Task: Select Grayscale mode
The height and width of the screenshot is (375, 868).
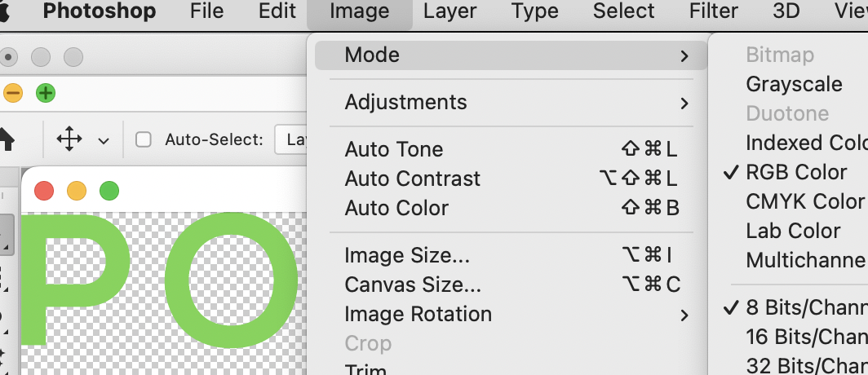Action: click(x=793, y=84)
